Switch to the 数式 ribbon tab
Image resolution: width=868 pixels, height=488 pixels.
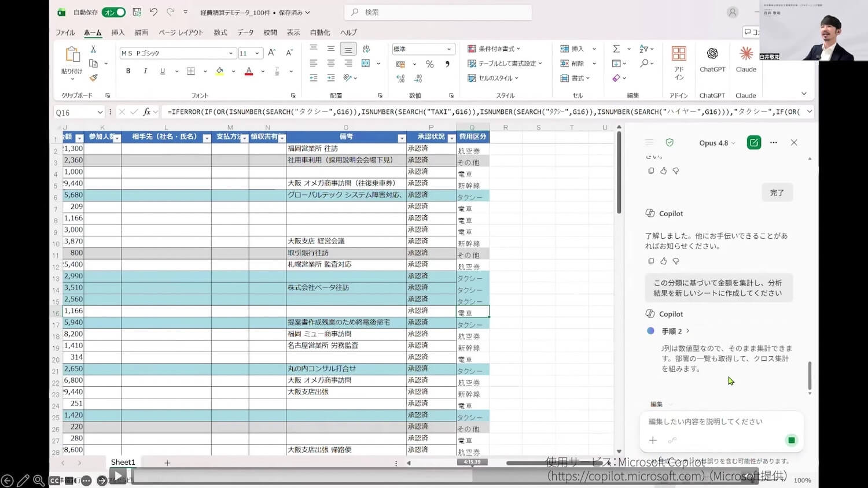pos(220,33)
